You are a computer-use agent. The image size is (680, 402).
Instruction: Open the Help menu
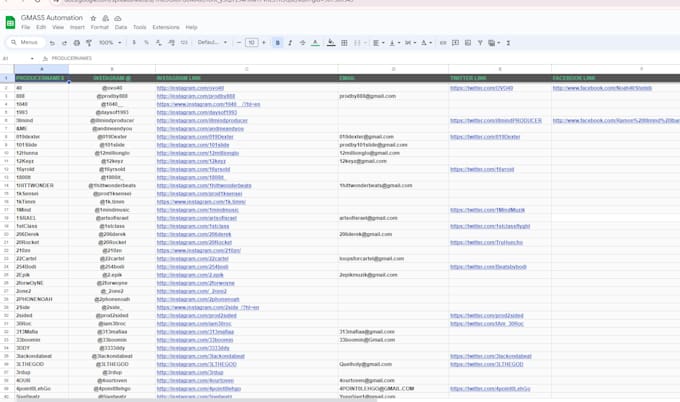191,27
